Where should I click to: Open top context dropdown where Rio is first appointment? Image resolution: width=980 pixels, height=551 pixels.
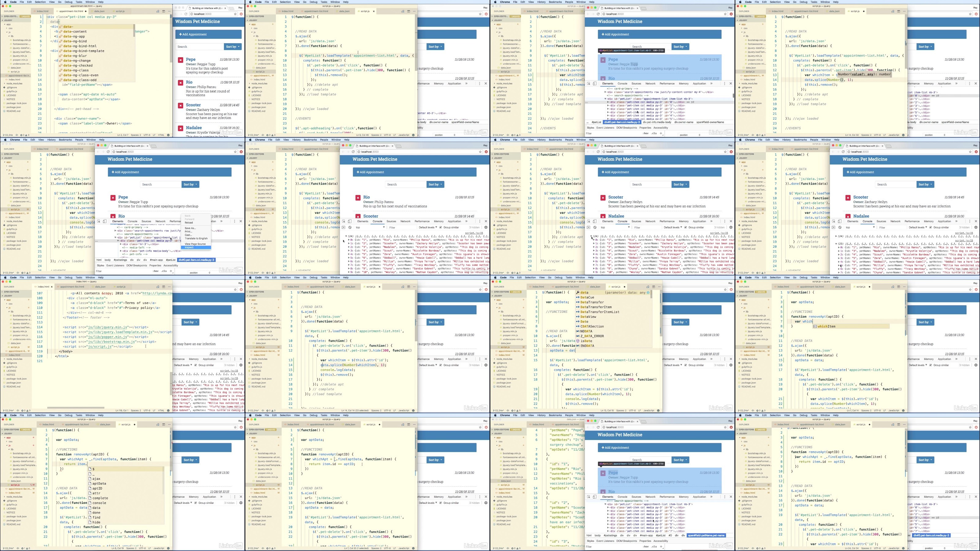click(370, 227)
